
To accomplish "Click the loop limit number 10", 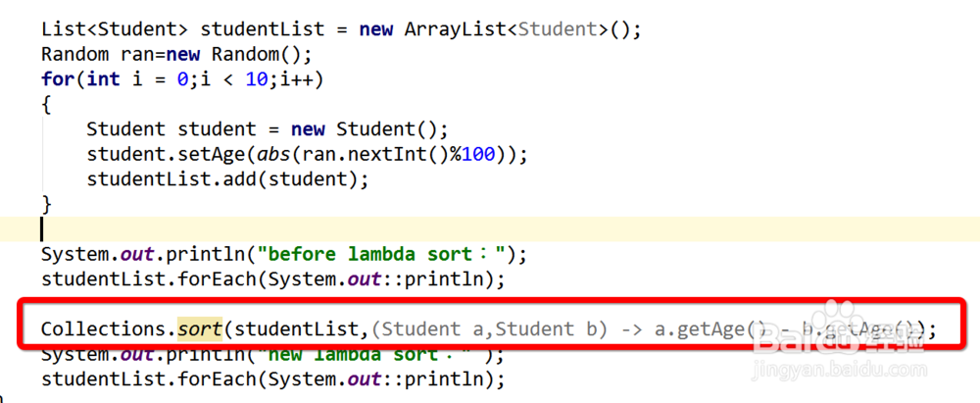I will click(x=256, y=78).
